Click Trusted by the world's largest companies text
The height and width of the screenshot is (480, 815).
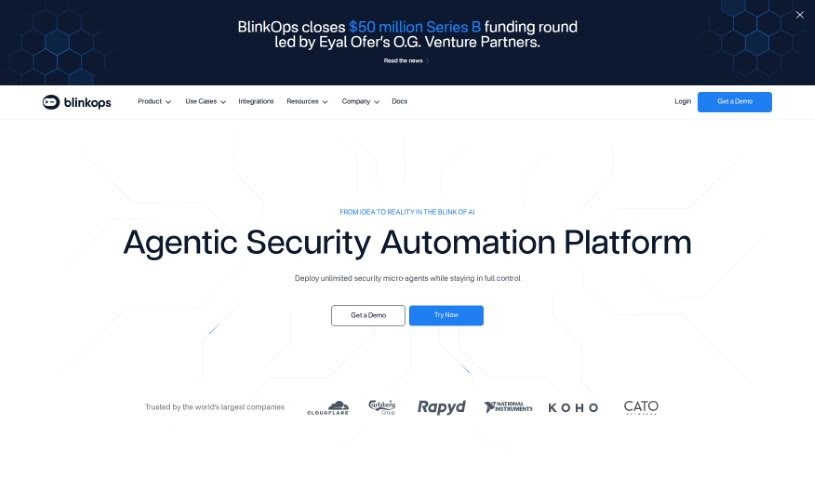215,407
